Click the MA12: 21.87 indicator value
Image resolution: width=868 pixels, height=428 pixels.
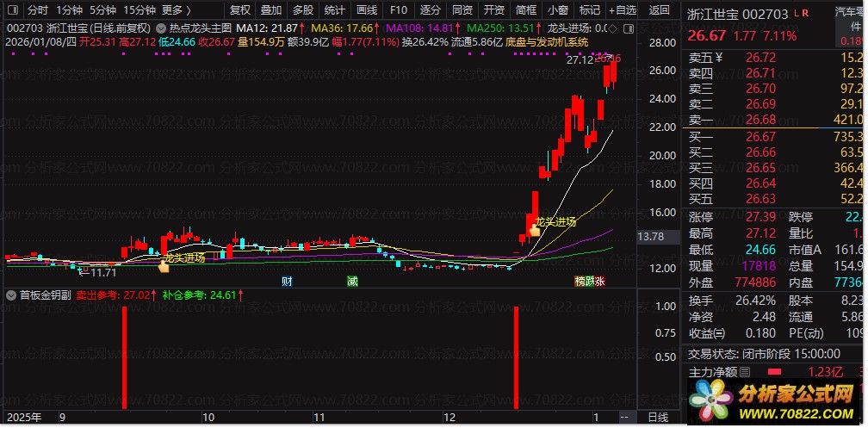pyautogui.click(x=270, y=28)
